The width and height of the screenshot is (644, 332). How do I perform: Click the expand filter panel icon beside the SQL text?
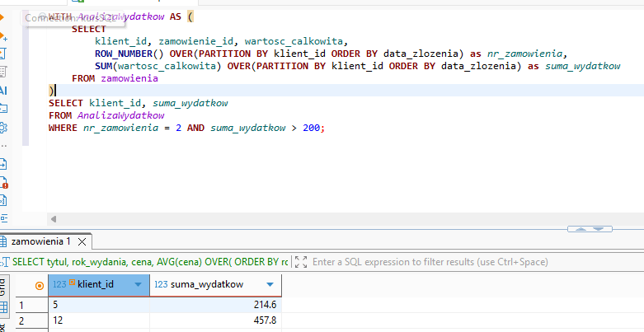click(x=300, y=262)
